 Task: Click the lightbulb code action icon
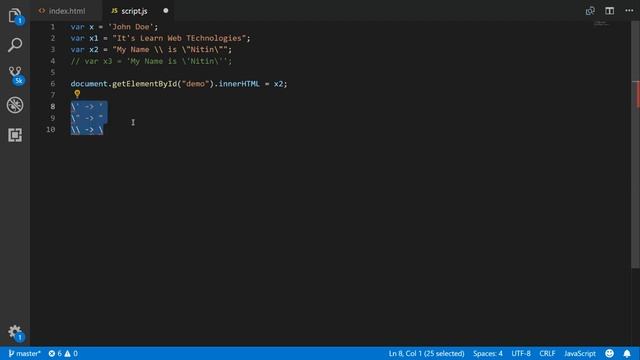pyautogui.click(x=77, y=94)
